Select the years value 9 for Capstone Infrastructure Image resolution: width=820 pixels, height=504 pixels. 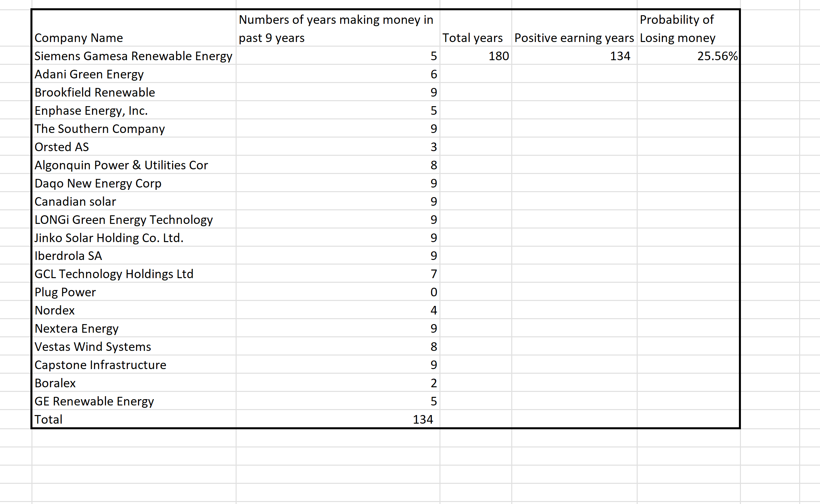coord(338,364)
